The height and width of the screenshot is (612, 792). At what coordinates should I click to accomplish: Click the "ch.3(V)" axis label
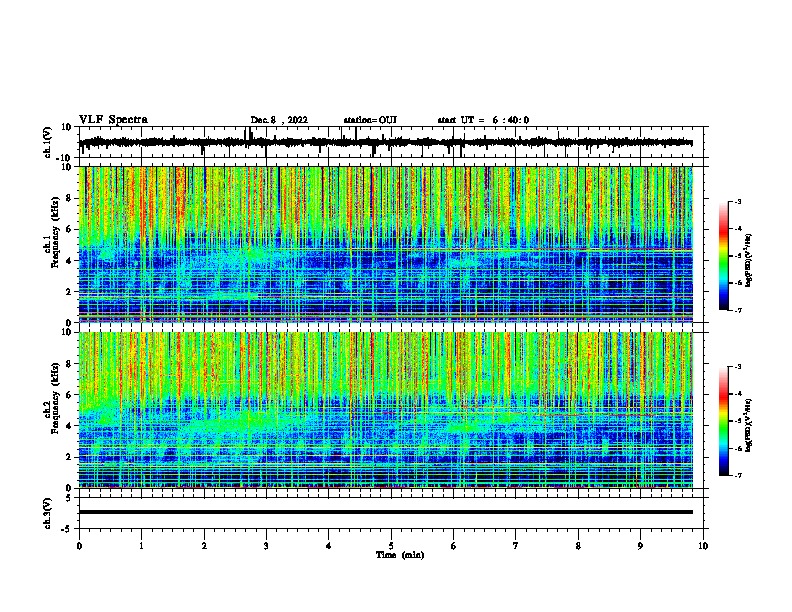47,513
